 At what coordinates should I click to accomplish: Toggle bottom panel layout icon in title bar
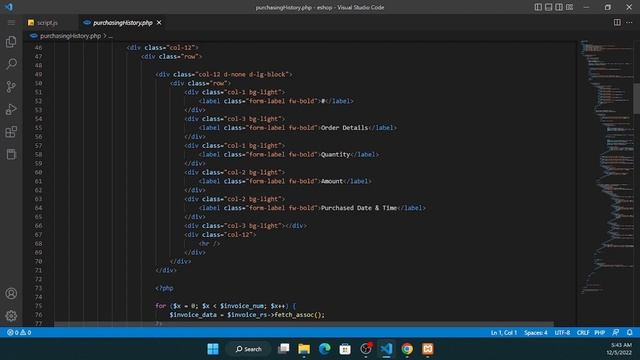coord(548,7)
